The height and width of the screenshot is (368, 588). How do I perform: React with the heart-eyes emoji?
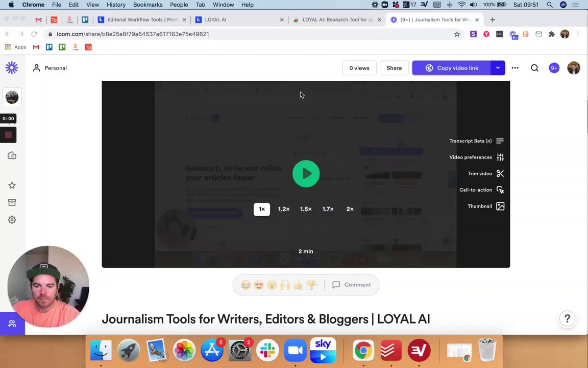coord(259,285)
